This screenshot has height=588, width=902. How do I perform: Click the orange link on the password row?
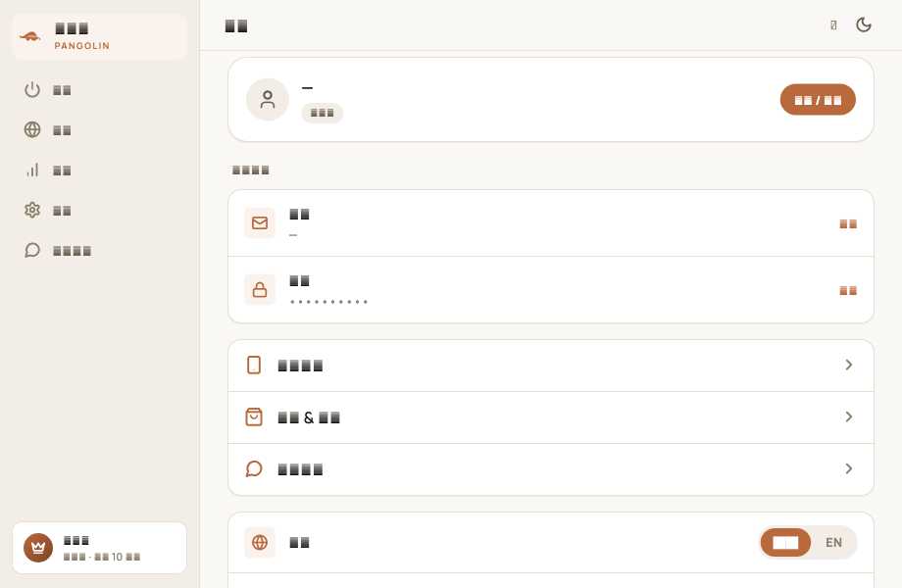(848, 290)
